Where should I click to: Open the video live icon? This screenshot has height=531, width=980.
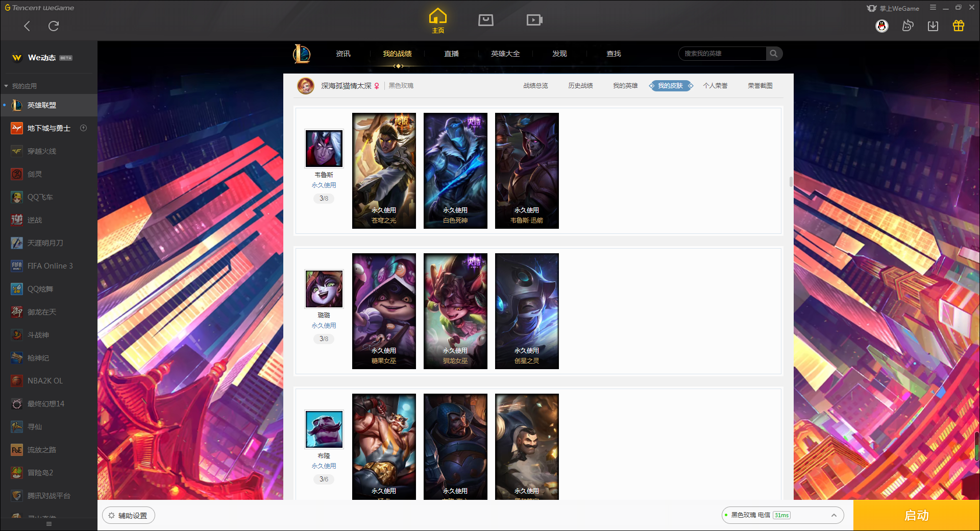(534, 20)
